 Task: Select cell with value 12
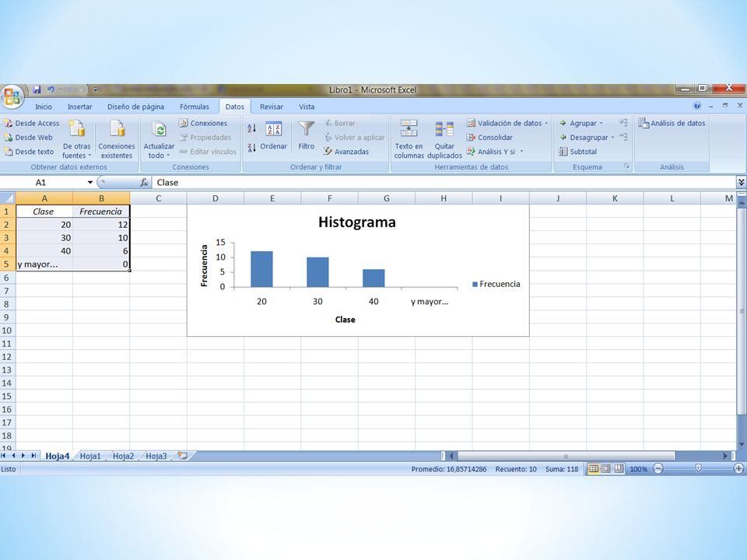click(101, 225)
